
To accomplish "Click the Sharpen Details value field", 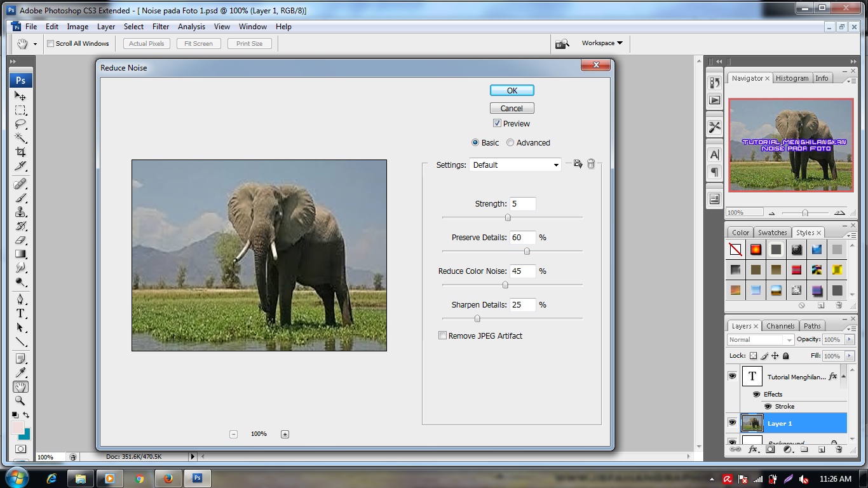I will [x=522, y=305].
